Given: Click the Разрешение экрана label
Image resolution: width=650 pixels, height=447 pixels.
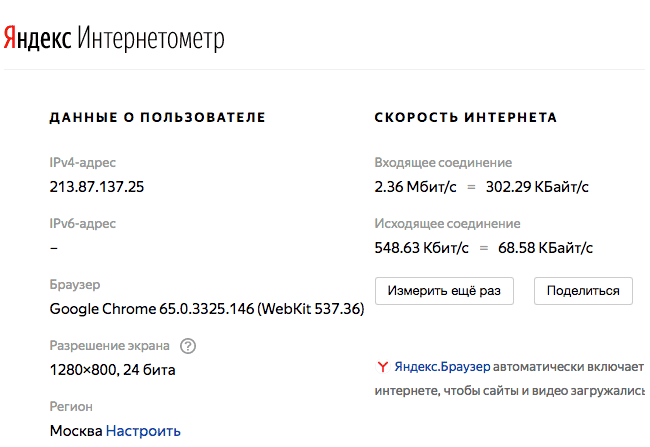Looking at the screenshot, I should [x=109, y=345].
